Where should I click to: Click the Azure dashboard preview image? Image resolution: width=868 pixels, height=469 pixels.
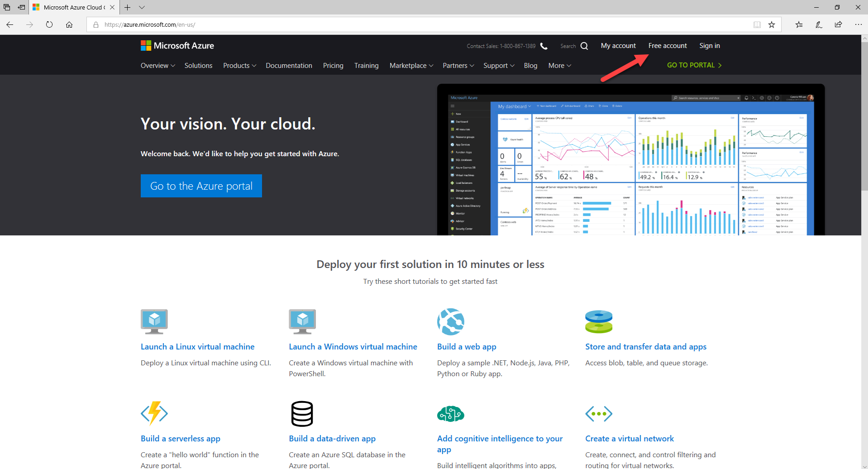coord(630,160)
